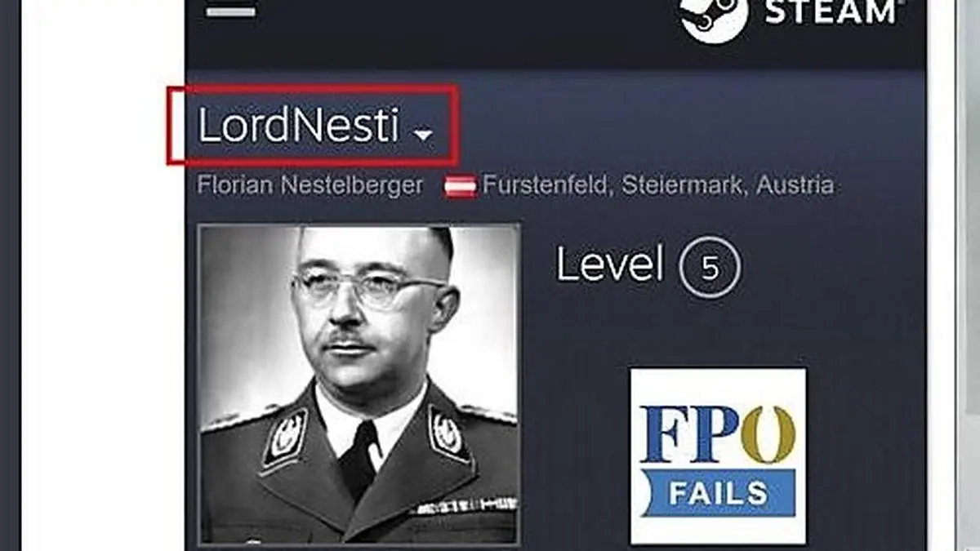Screen dimensions: 980x551
Task: Click the blue FAILS banner in badge
Action: [x=718, y=492]
